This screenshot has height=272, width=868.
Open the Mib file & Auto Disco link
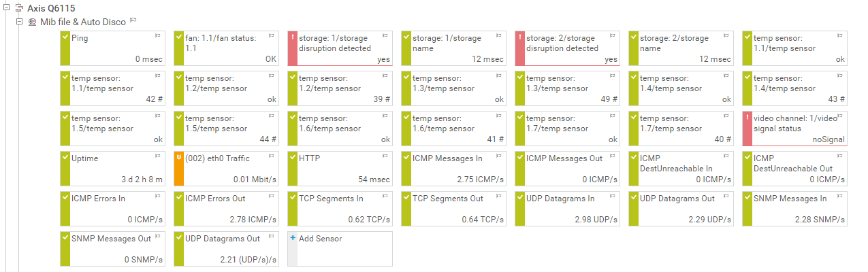point(82,22)
